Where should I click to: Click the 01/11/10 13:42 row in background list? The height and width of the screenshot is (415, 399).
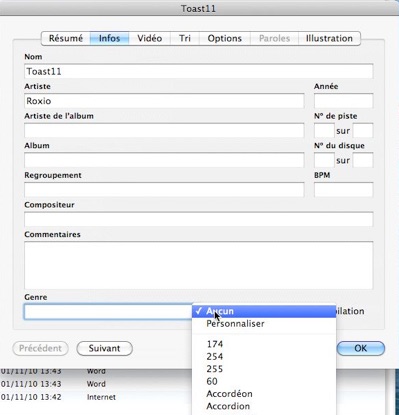click(x=31, y=397)
